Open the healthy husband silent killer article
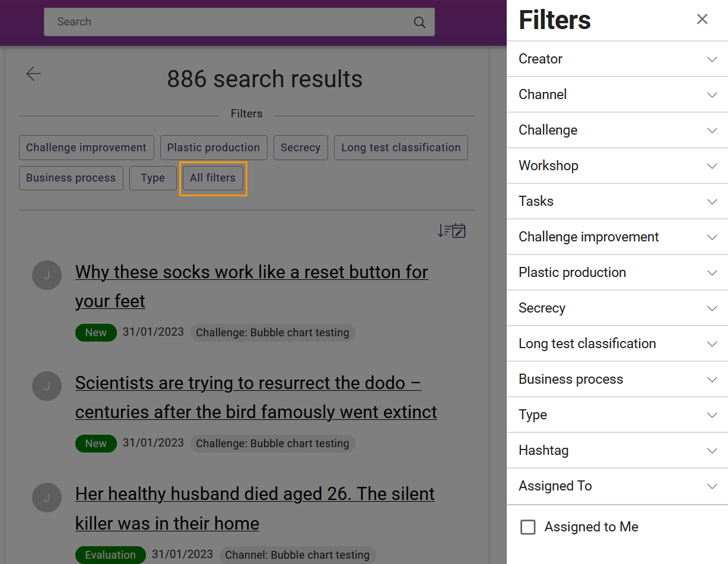This screenshot has height=564, width=728. [255, 508]
